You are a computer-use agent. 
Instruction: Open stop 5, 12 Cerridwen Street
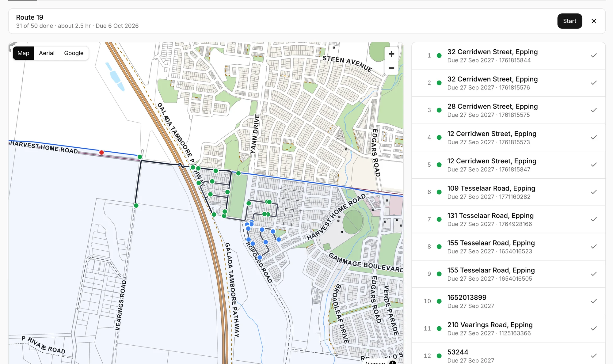tap(508, 165)
